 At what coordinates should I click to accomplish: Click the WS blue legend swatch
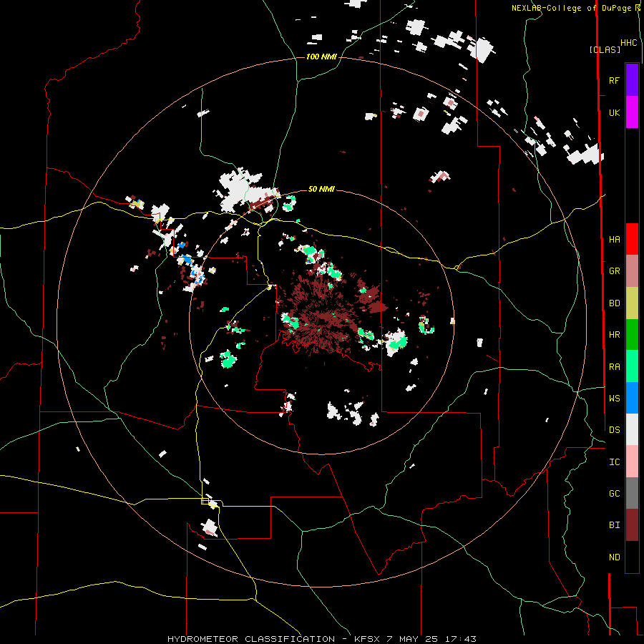[x=632, y=398]
